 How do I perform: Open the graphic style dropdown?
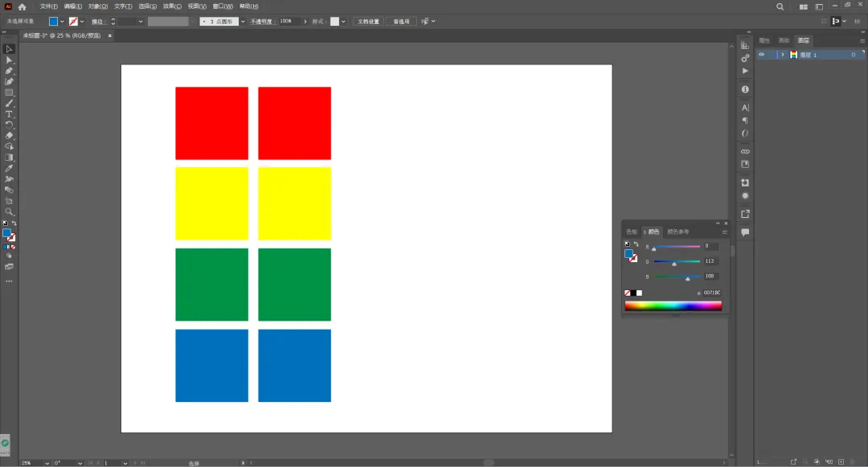point(344,22)
